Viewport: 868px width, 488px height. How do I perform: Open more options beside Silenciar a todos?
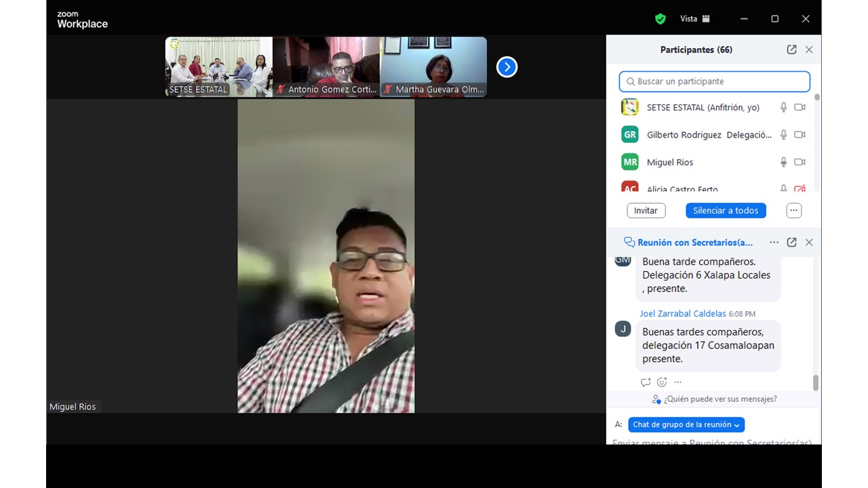[x=793, y=211]
